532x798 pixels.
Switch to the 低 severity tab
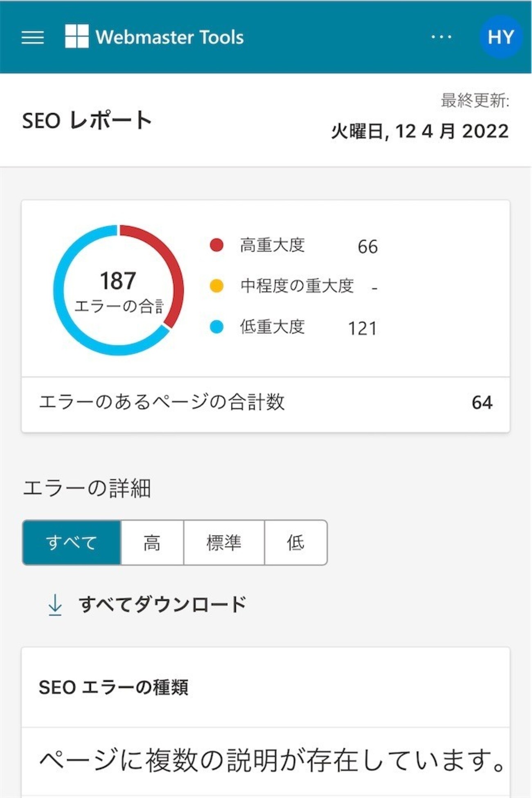(x=295, y=543)
